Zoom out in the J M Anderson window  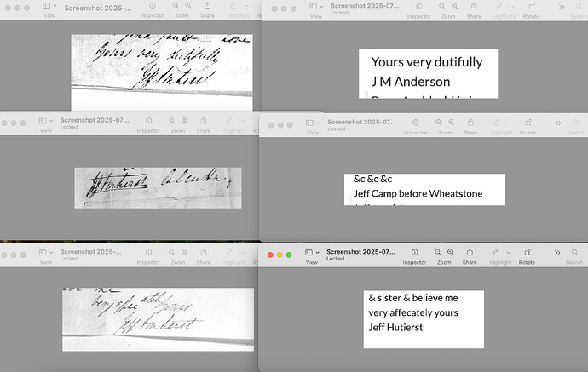coord(442,6)
